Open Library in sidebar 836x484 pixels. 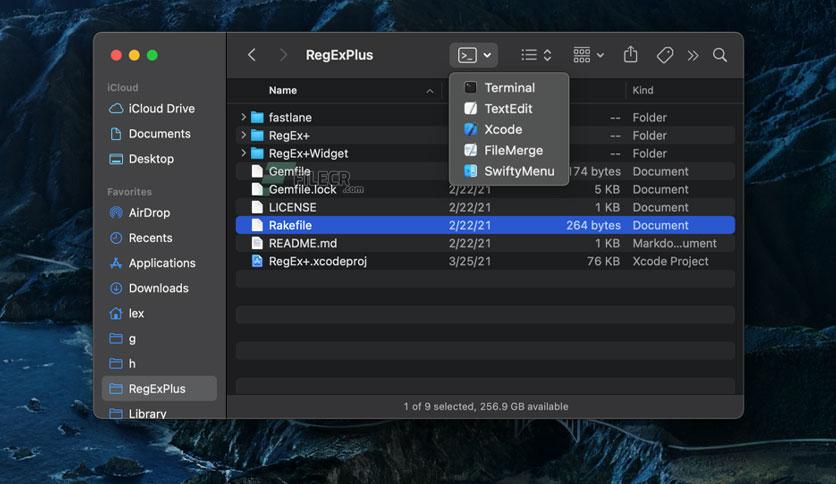point(159,413)
